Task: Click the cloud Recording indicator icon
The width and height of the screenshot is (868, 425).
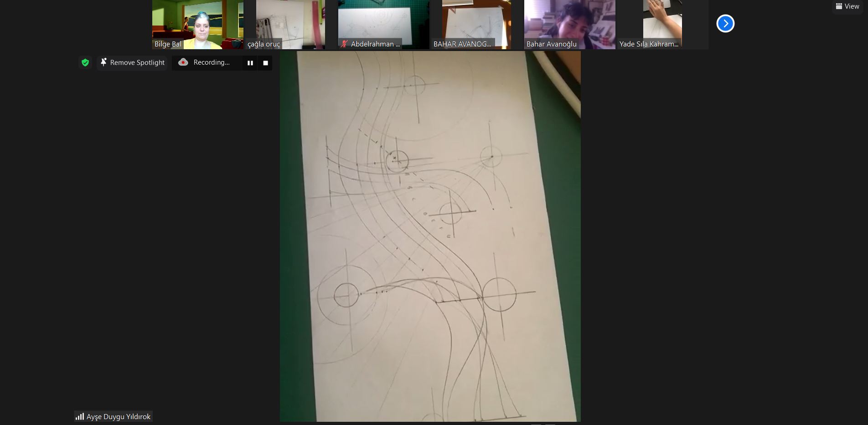Action: coord(183,62)
